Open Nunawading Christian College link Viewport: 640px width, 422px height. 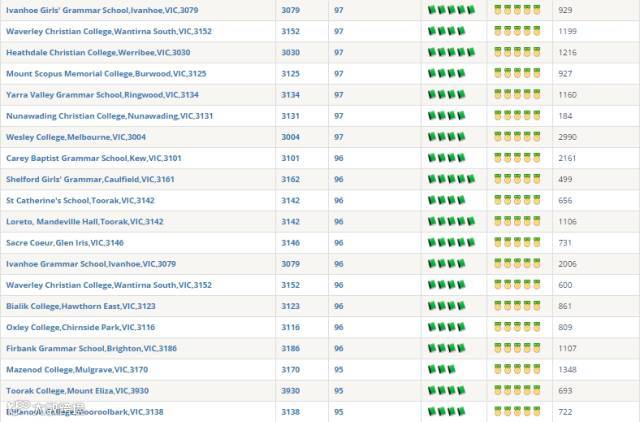point(109,116)
